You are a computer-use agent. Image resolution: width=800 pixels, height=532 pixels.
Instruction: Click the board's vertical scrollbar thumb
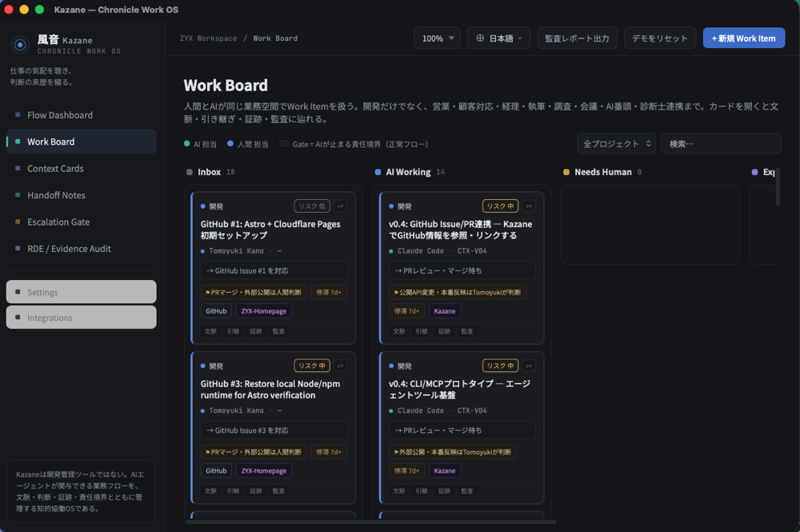778,186
